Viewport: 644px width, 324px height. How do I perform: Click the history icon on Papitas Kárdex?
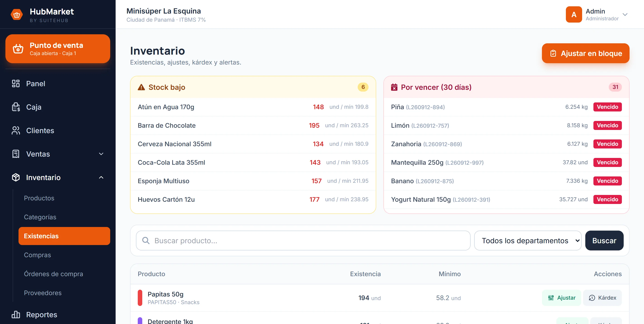coord(592,298)
